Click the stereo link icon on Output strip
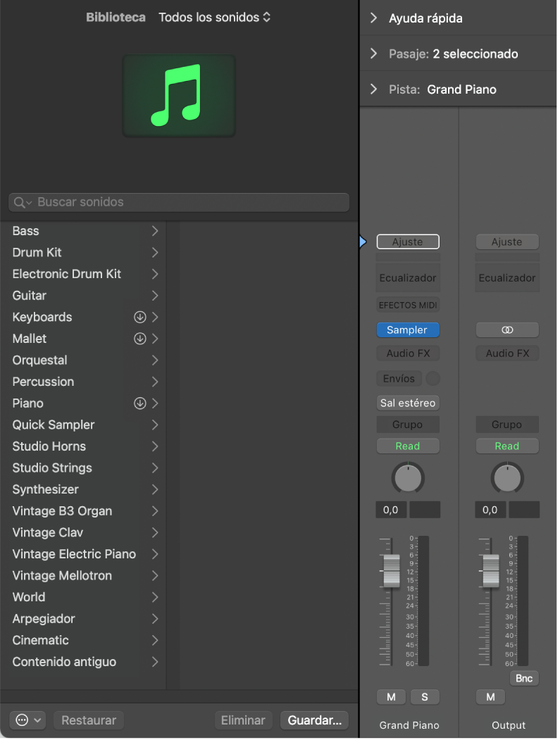The image size is (560, 740). click(x=507, y=330)
